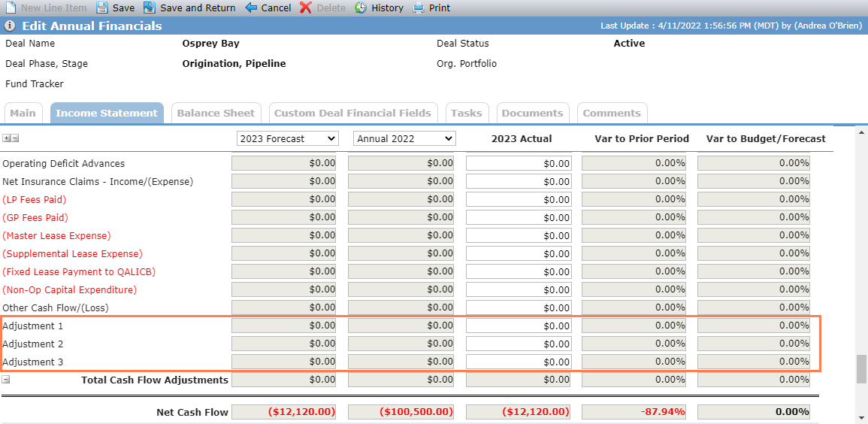Image resolution: width=868 pixels, height=424 pixels.
Task: Click the "2023 Actual" column header
Action: coord(522,139)
